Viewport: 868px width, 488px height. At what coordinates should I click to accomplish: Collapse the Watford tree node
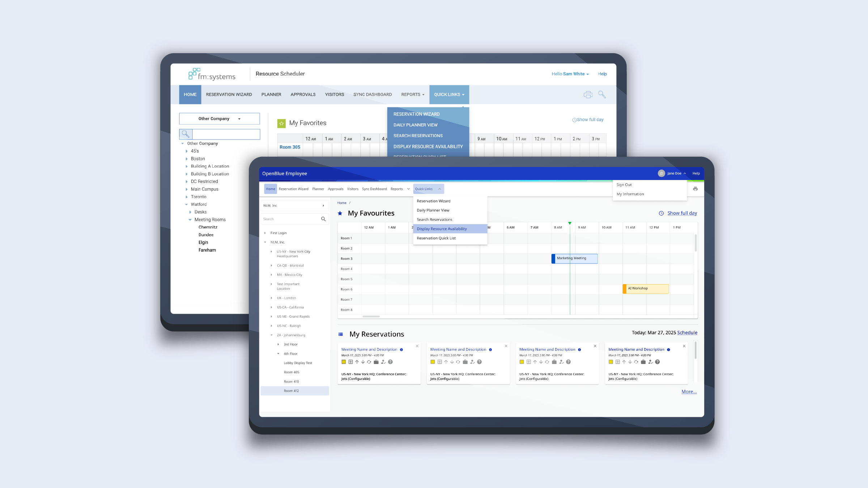(187, 205)
